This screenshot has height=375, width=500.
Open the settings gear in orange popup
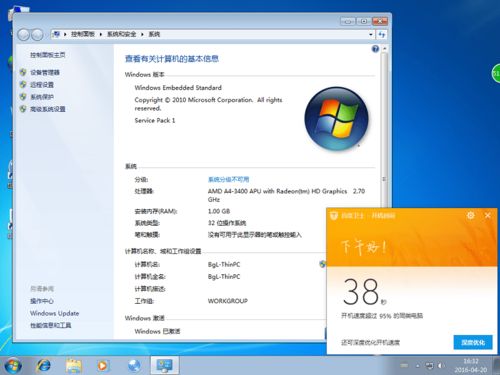tap(471, 215)
